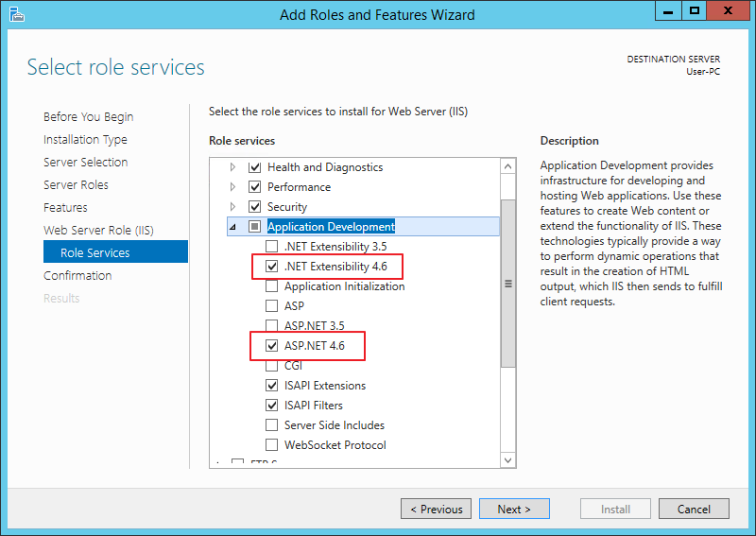The image size is (756, 536).
Task: Click the Next button
Action: tap(513, 510)
